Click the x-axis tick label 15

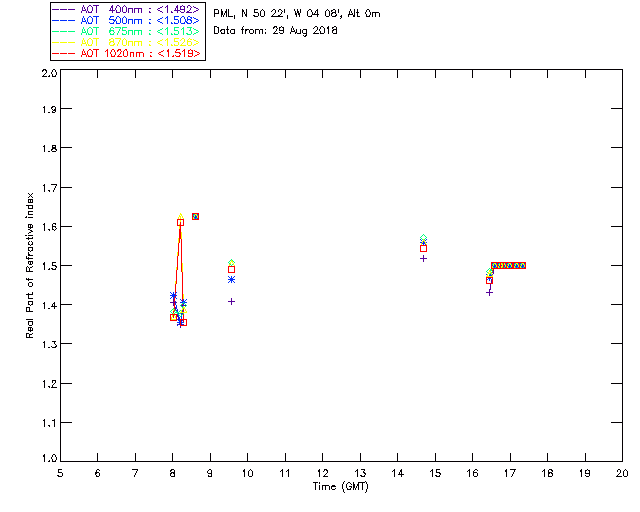tap(435, 473)
